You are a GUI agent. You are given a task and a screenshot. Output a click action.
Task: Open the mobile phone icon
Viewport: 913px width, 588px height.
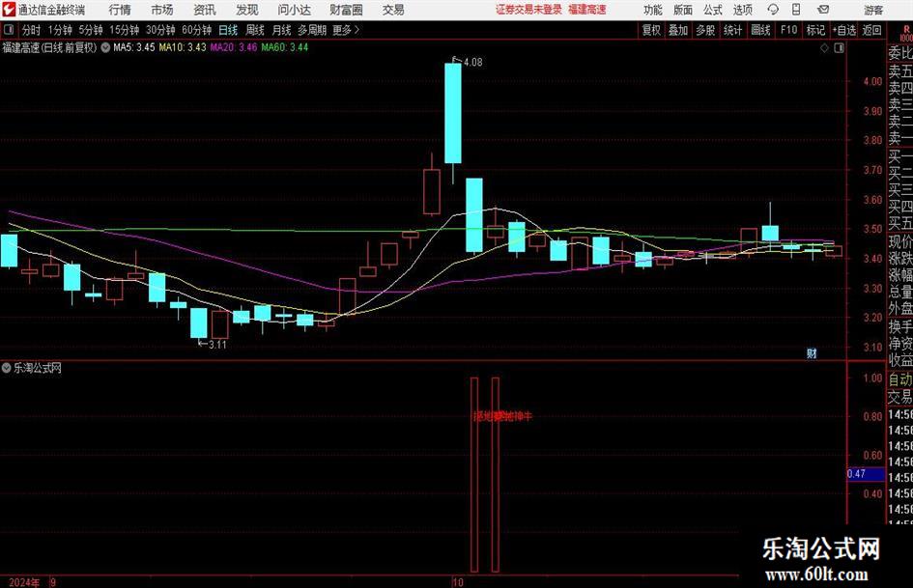pos(796,10)
